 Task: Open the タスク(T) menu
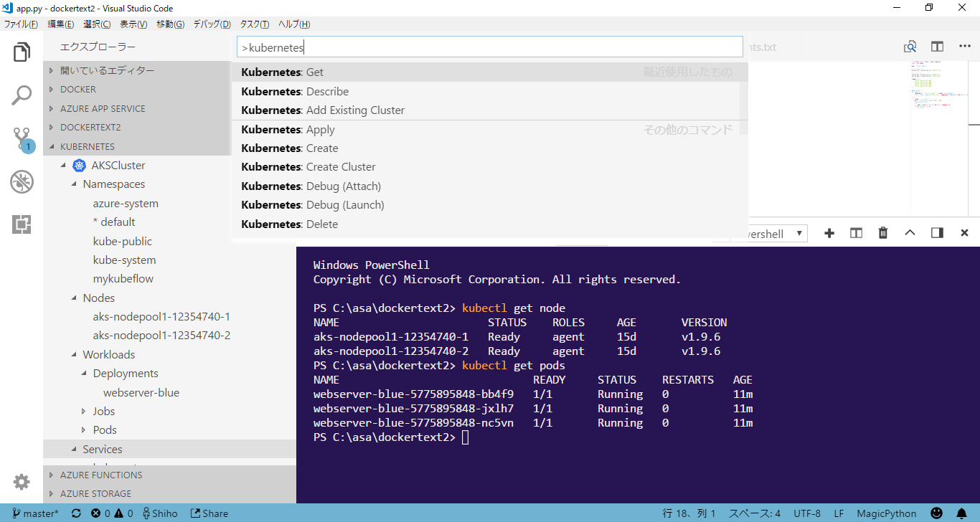(x=255, y=24)
